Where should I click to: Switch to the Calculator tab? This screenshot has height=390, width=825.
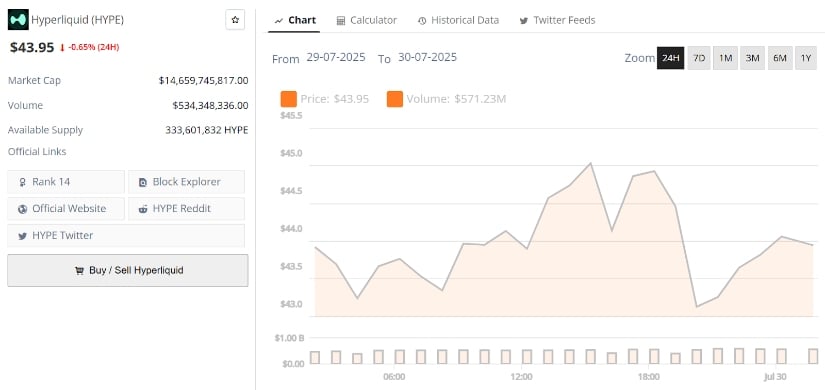point(367,21)
